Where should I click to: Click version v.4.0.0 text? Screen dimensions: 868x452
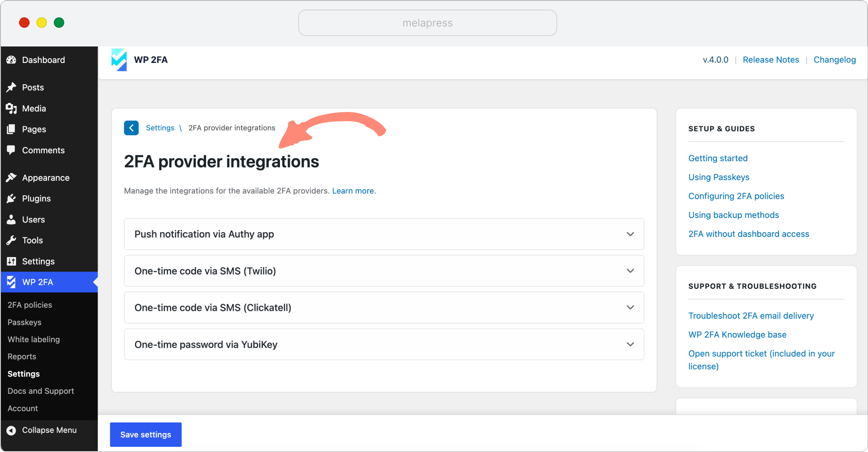click(x=716, y=60)
